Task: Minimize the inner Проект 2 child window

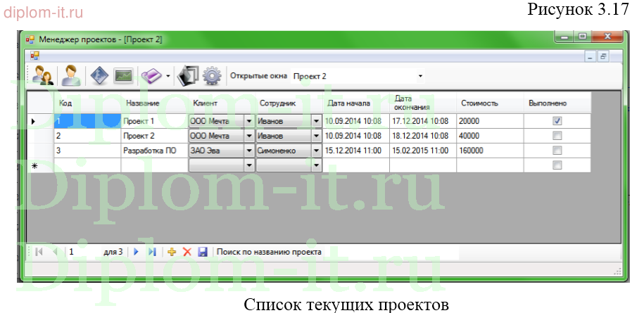Action: (x=591, y=57)
